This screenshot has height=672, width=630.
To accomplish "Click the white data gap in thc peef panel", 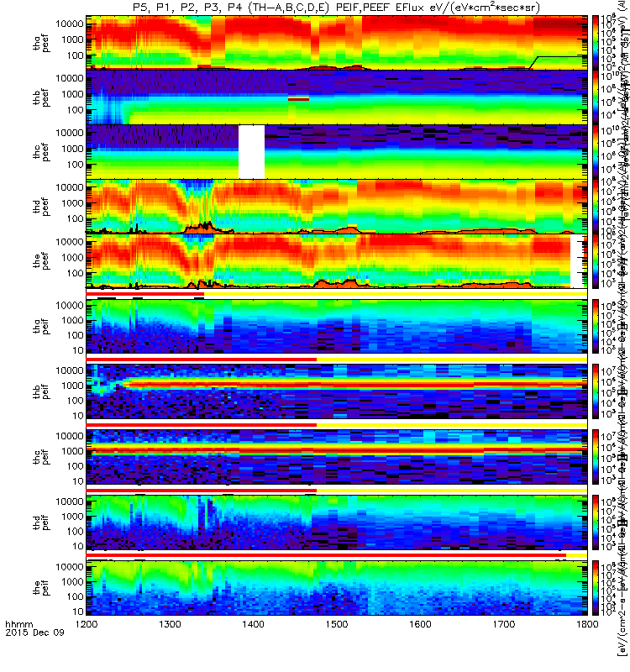I will pos(251,152).
